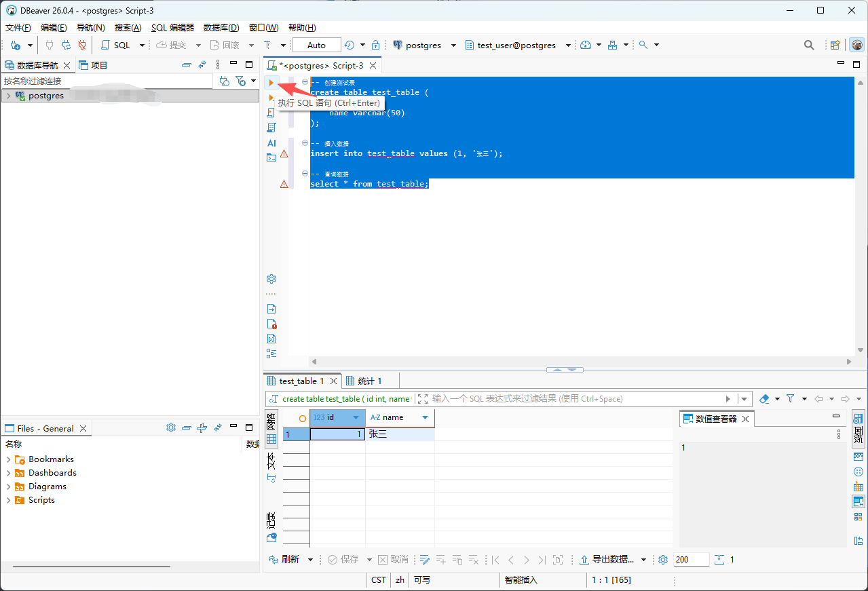
Task: Select the 张三 cell in name column
Action: (x=400, y=434)
